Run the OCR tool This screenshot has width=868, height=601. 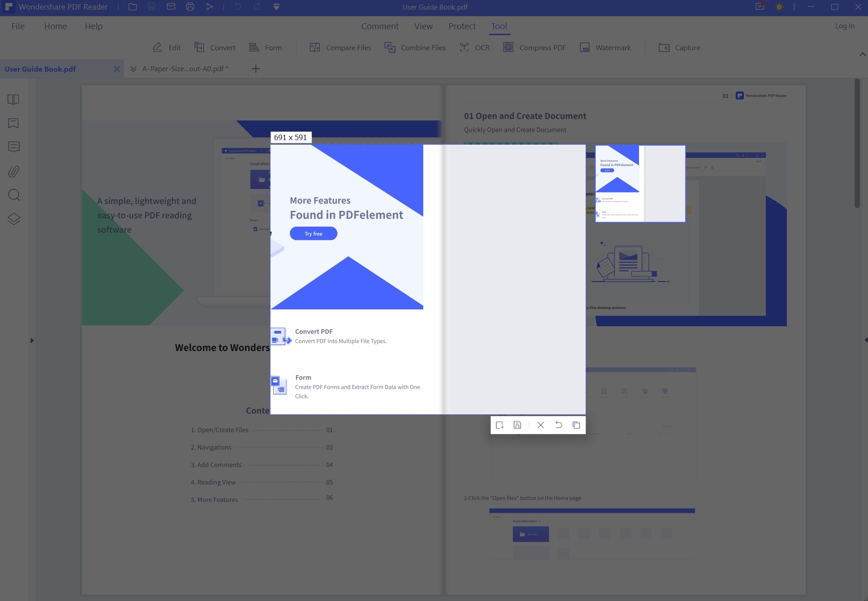pos(475,47)
